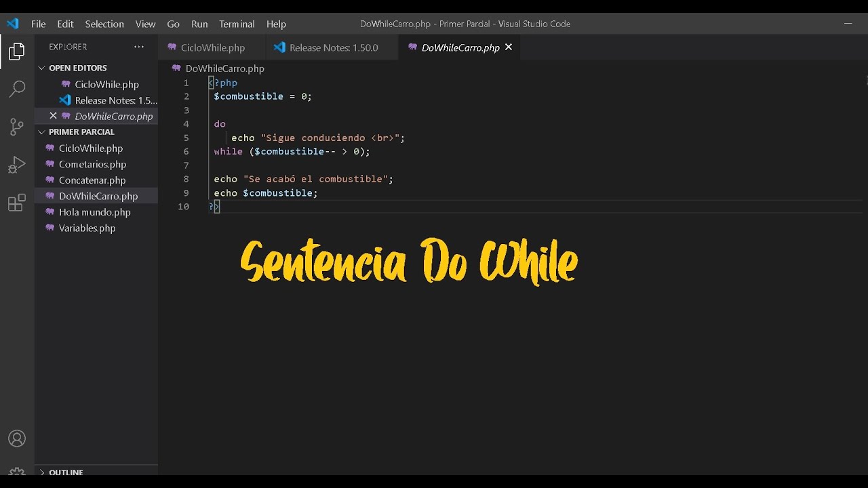Open the View menu

(x=145, y=24)
